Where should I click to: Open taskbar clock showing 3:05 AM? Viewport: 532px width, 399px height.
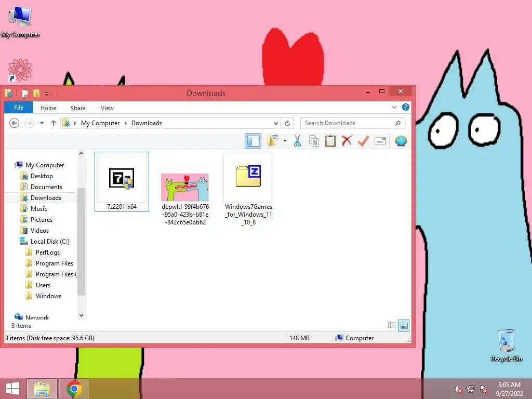click(x=509, y=389)
